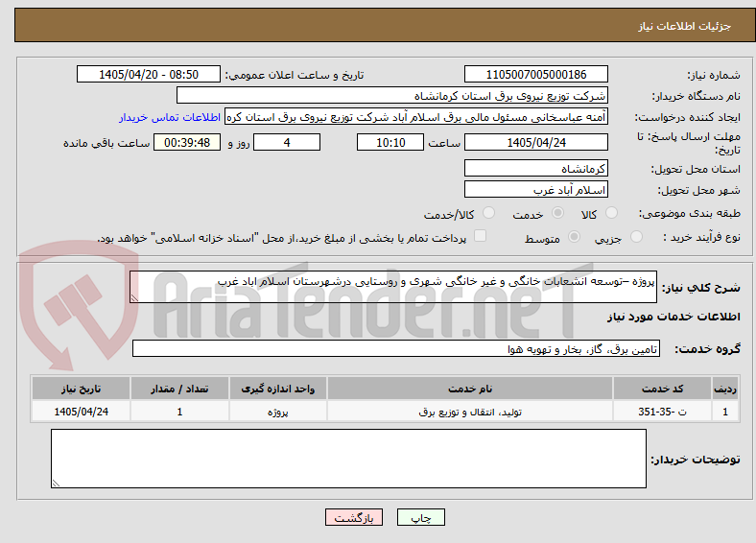Click the واحد اندازه گیری column header
The image size is (756, 543).
278,389
